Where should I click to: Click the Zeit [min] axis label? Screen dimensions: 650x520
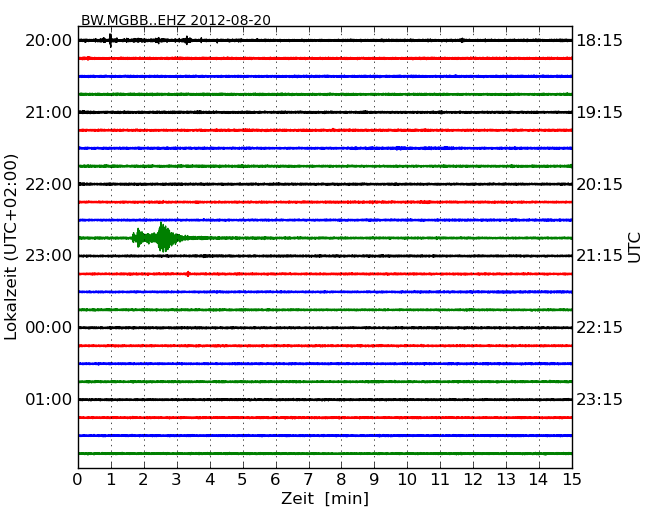pyautogui.click(x=325, y=498)
